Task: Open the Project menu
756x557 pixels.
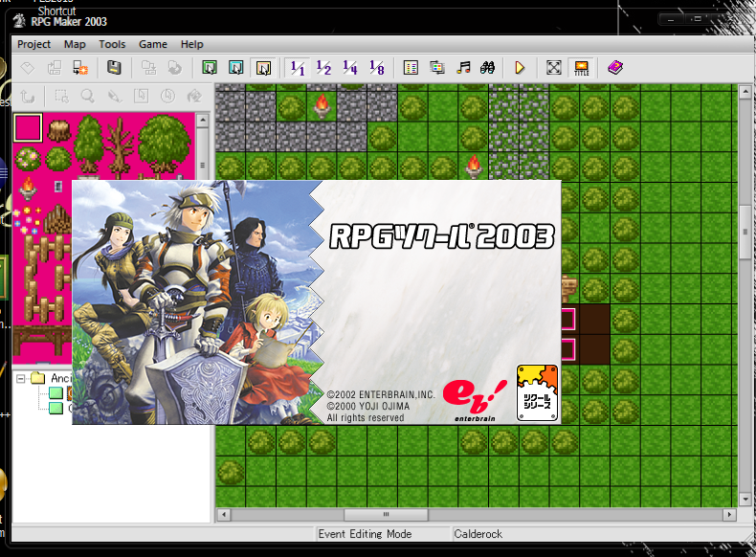Action: point(33,44)
